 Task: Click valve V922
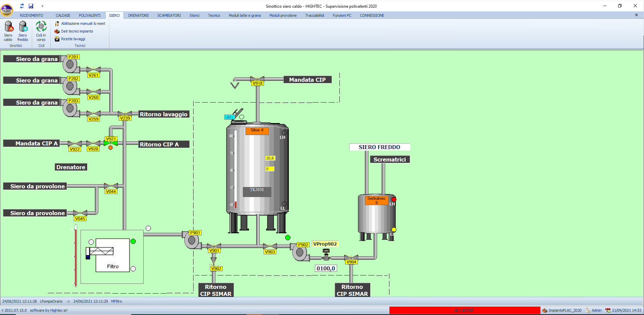(74, 144)
